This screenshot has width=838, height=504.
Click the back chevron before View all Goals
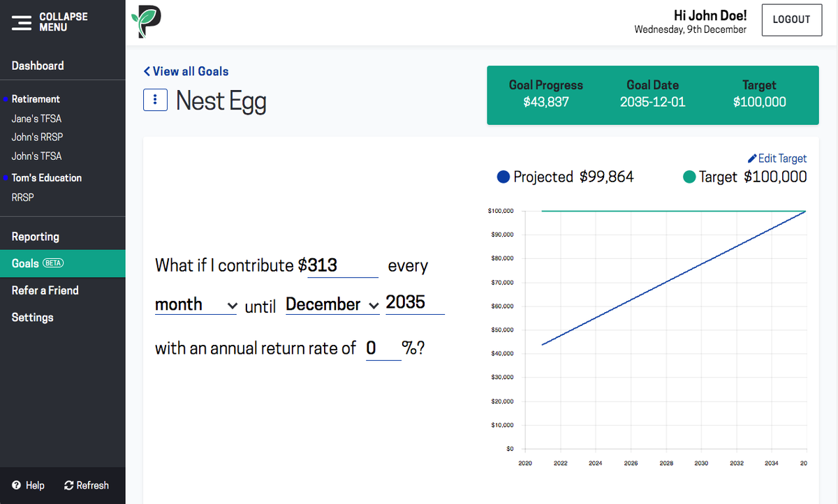click(x=147, y=71)
